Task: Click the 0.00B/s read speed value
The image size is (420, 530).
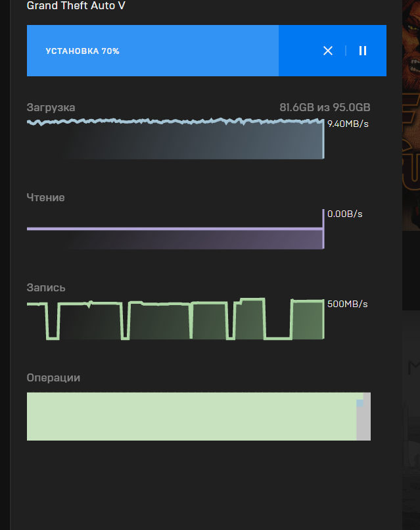Action: (x=344, y=214)
